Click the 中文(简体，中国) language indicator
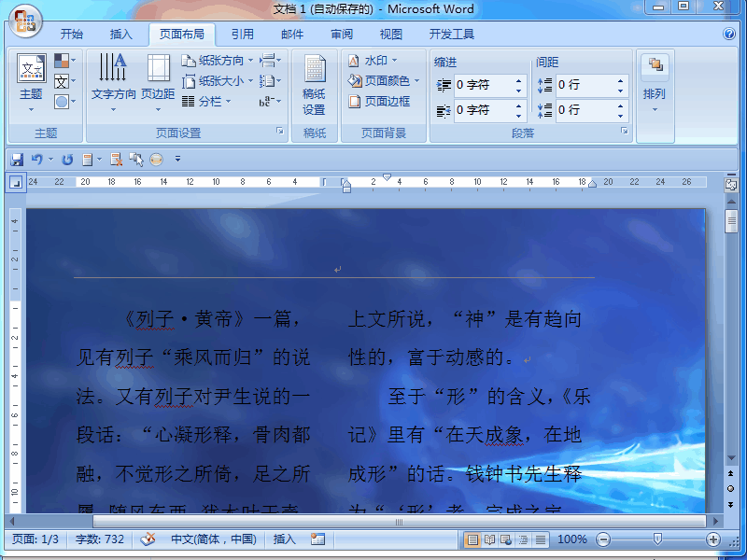Screen dimensions: 747x560 [x=214, y=539]
